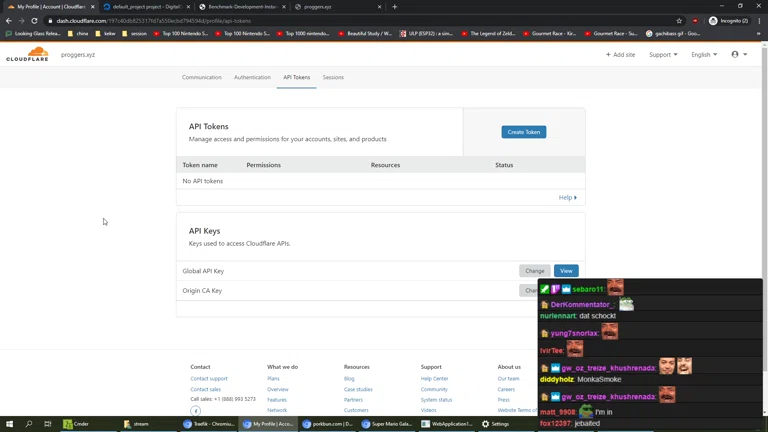Click proggers.xyz site name in header
Screen dimensions: 768x432
[x=78, y=54]
